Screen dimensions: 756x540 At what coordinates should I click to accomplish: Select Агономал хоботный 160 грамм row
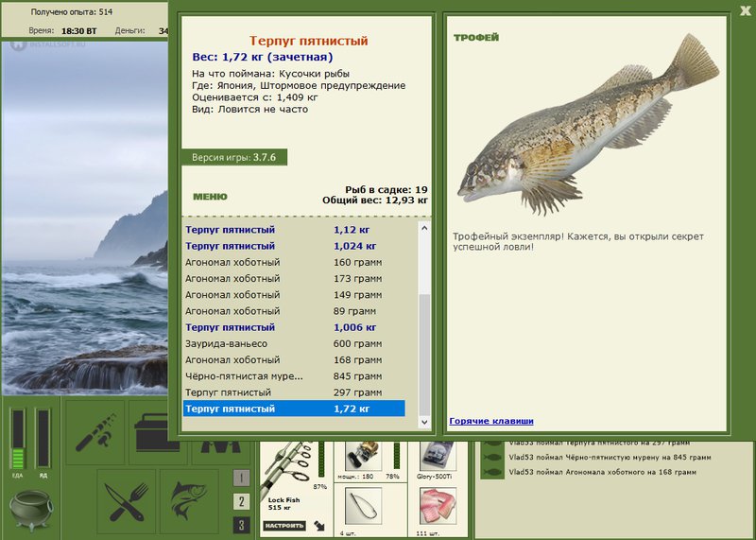point(294,263)
